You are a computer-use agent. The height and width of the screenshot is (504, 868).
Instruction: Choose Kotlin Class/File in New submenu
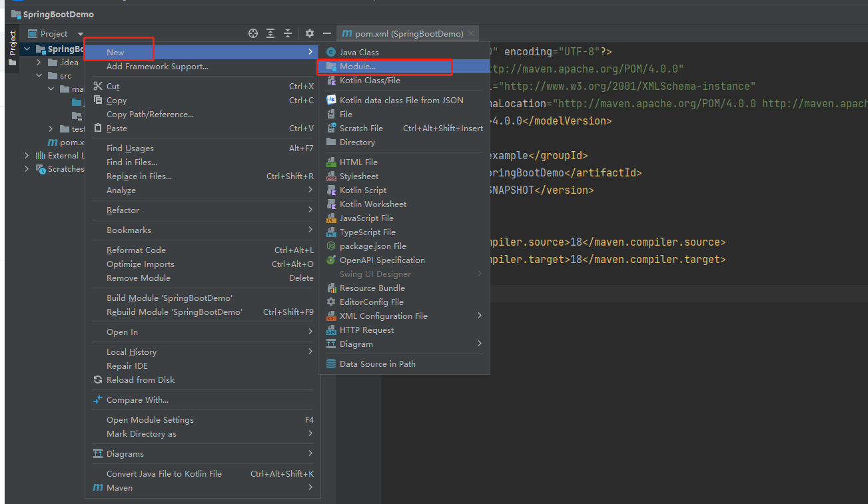(x=370, y=81)
